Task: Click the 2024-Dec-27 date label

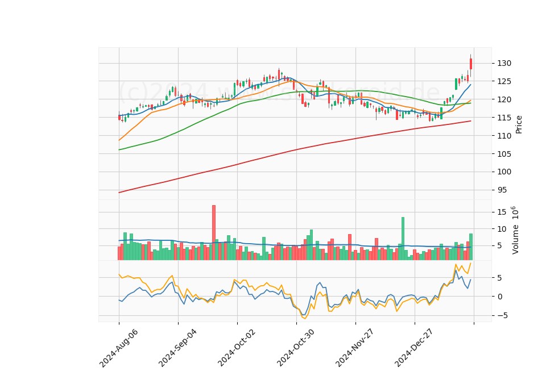Action: (x=413, y=348)
